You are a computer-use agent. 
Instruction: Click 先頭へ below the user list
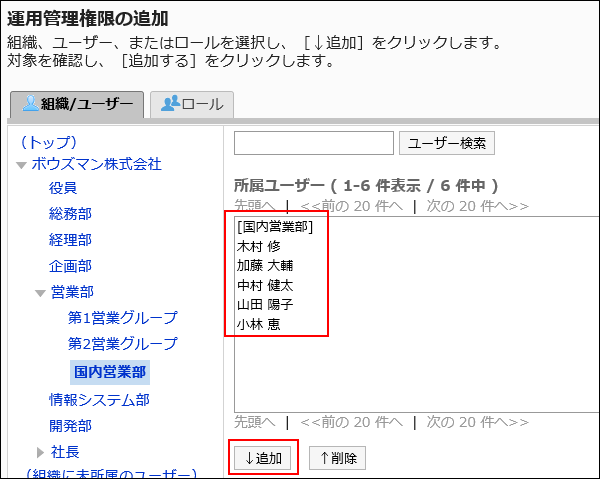coord(254,422)
